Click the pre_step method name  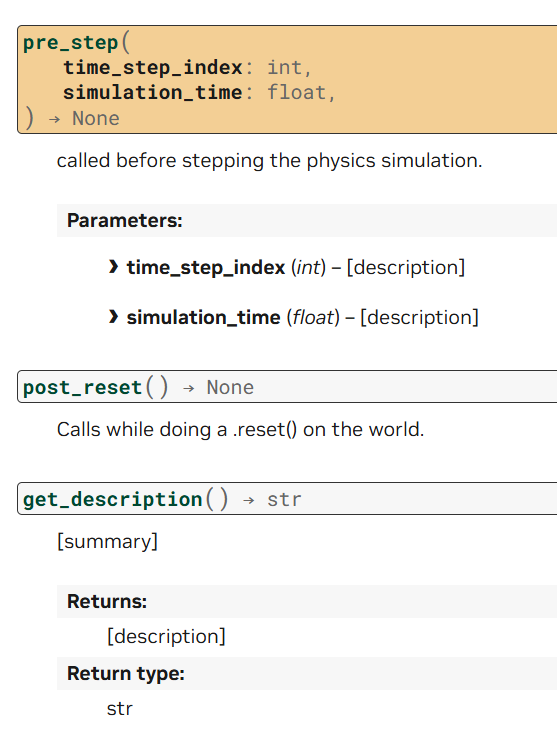[x=71, y=43]
